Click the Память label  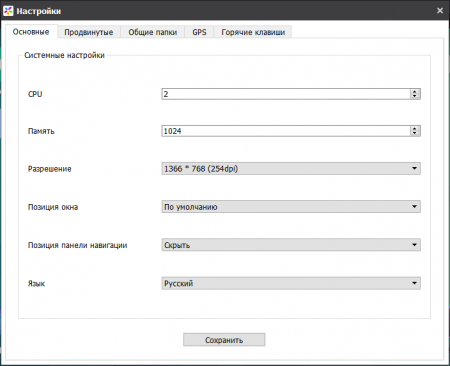41,131
